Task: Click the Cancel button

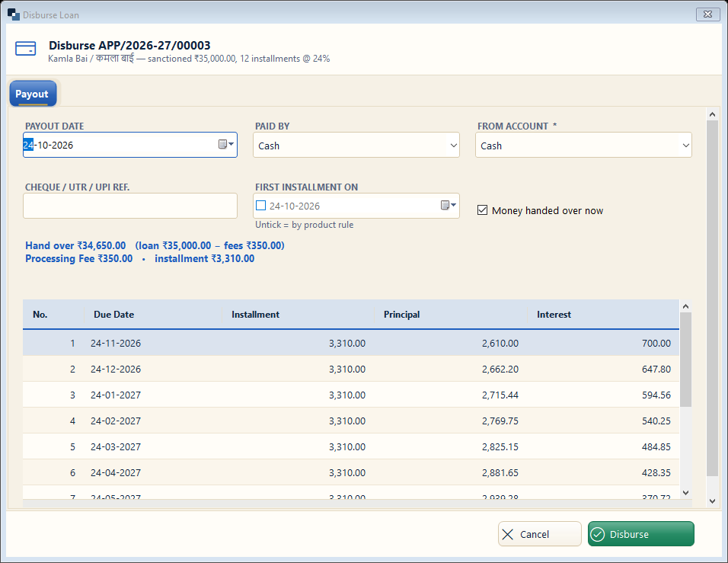Action: point(539,534)
